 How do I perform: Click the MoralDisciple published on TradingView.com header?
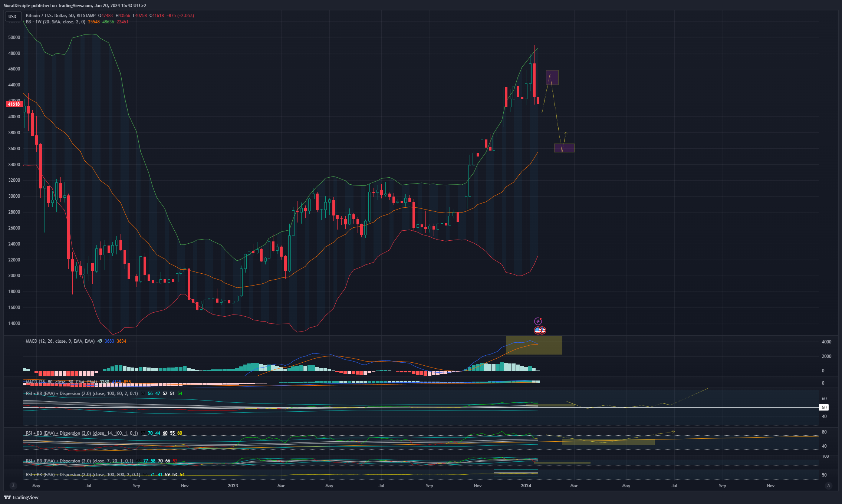point(75,6)
